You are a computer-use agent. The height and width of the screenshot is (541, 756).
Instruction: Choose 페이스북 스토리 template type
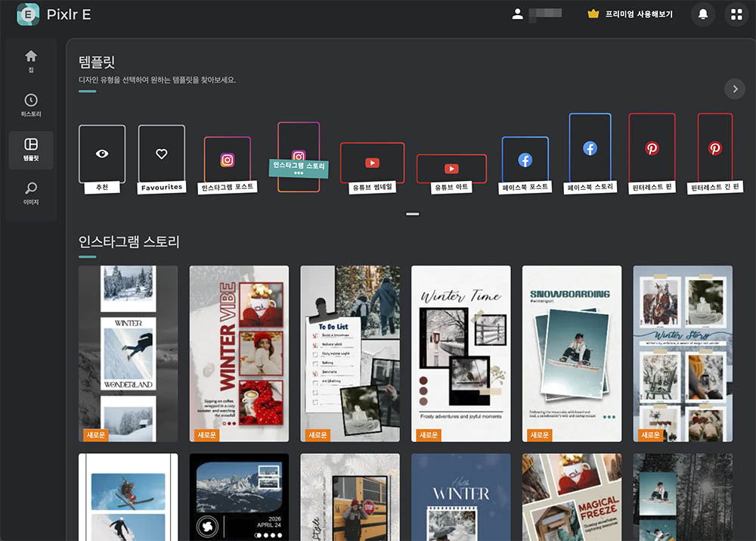pyautogui.click(x=590, y=154)
